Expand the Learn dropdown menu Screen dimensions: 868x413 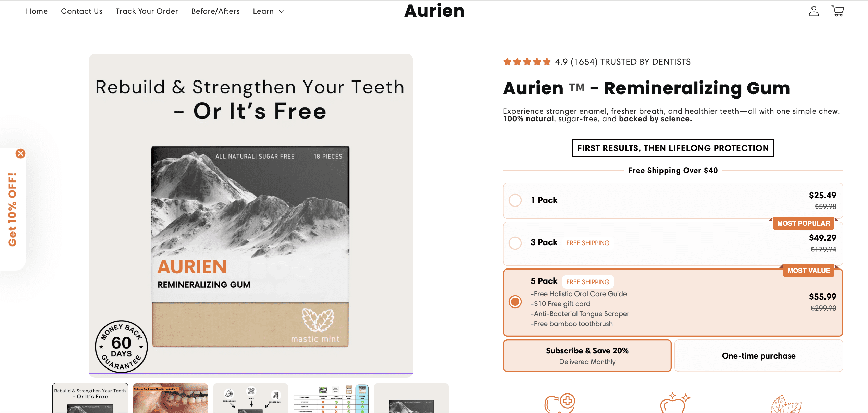(x=269, y=11)
